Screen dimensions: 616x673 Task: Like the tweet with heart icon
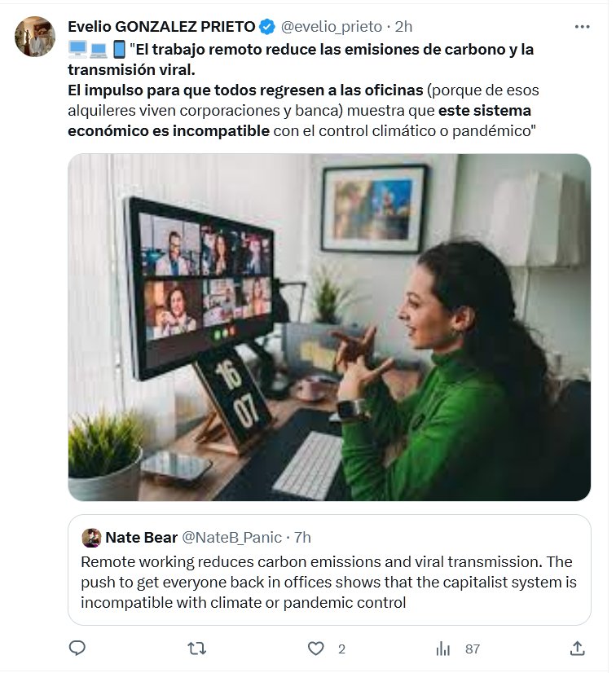tap(316, 649)
